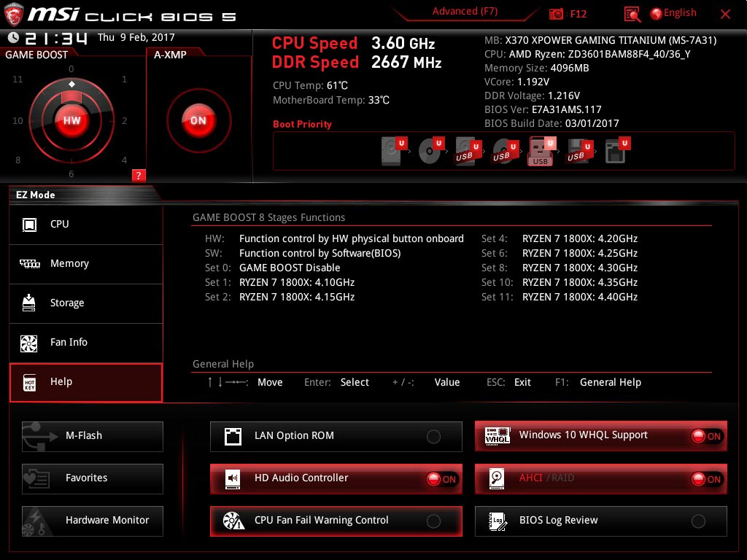Click the LAN Option ROM chip icon
The image size is (747, 560).
[233, 436]
